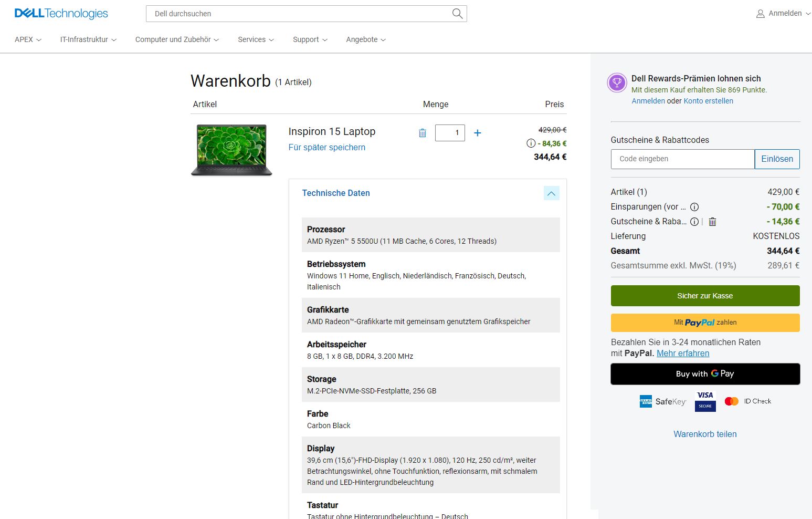The width and height of the screenshot is (812, 519).
Task: Remove applied coupon with trash icon
Action: click(712, 222)
